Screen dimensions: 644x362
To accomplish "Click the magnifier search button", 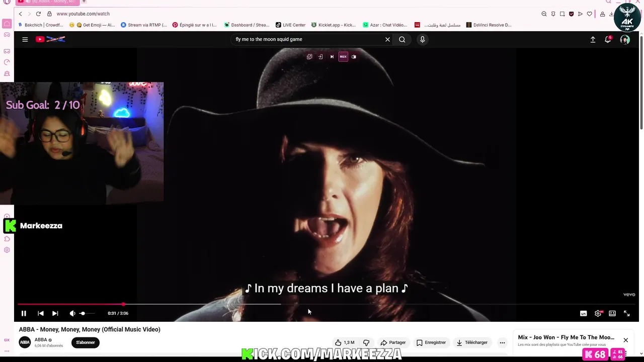I will click(x=402, y=39).
